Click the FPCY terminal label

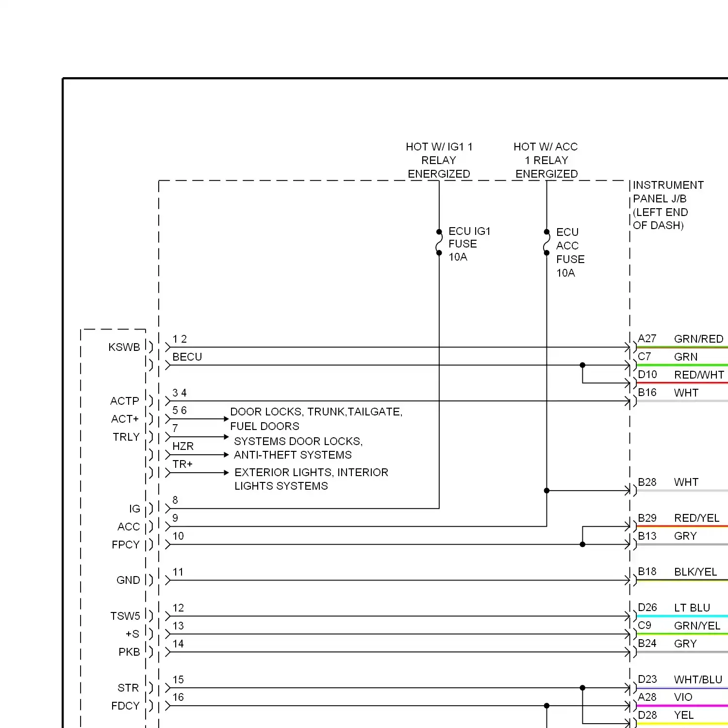pyautogui.click(x=126, y=545)
